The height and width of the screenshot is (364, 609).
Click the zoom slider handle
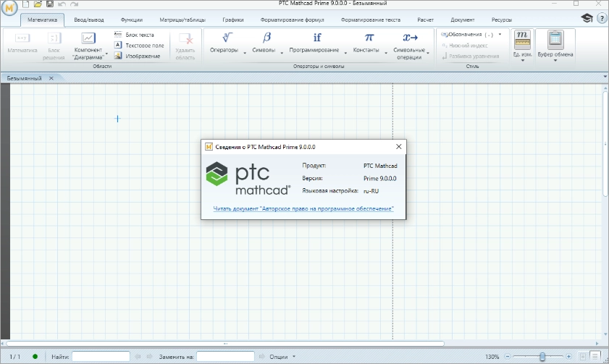[542, 356]
